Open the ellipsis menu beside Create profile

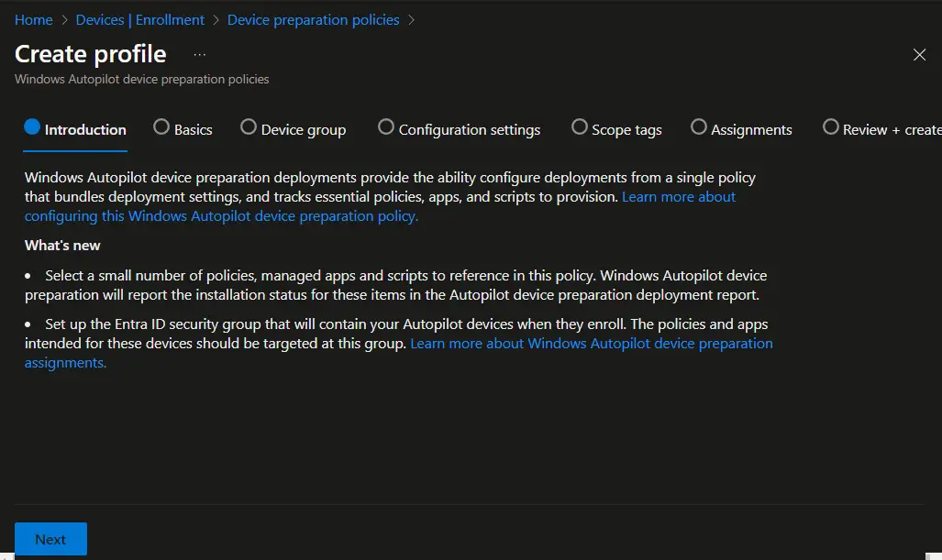click(200, 55)
